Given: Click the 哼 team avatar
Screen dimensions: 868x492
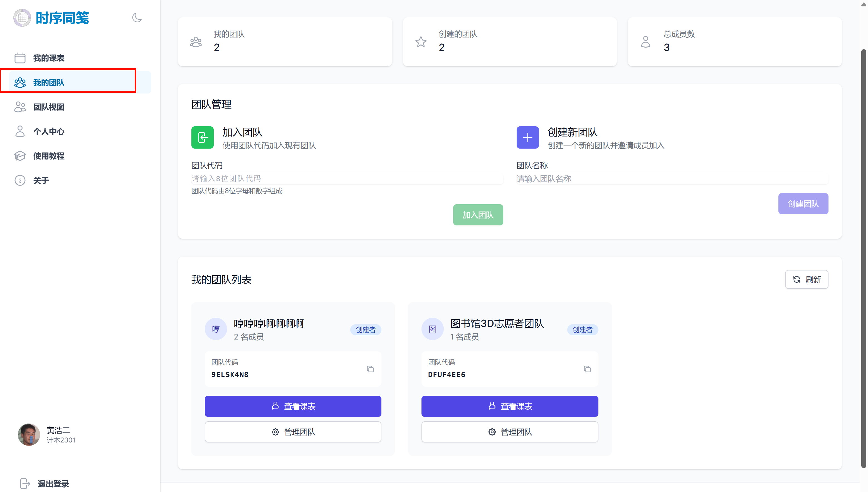Looking at the screenshot, I should 216,329.
